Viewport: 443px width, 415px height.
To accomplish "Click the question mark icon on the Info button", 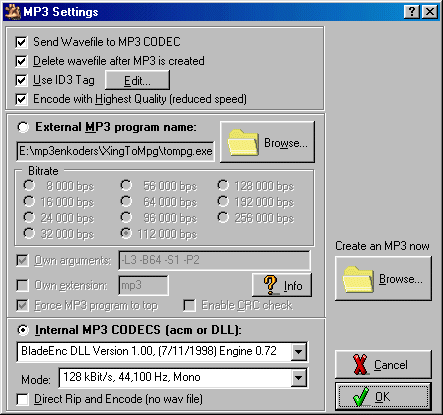I will [270, 285].
